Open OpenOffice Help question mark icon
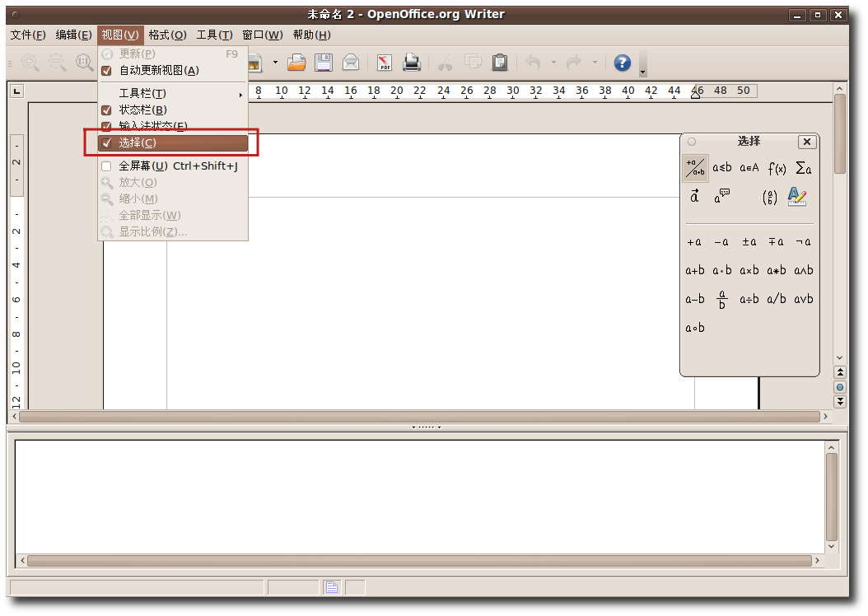Viewport: 868px width, 616px height. [x=623, y=63]
